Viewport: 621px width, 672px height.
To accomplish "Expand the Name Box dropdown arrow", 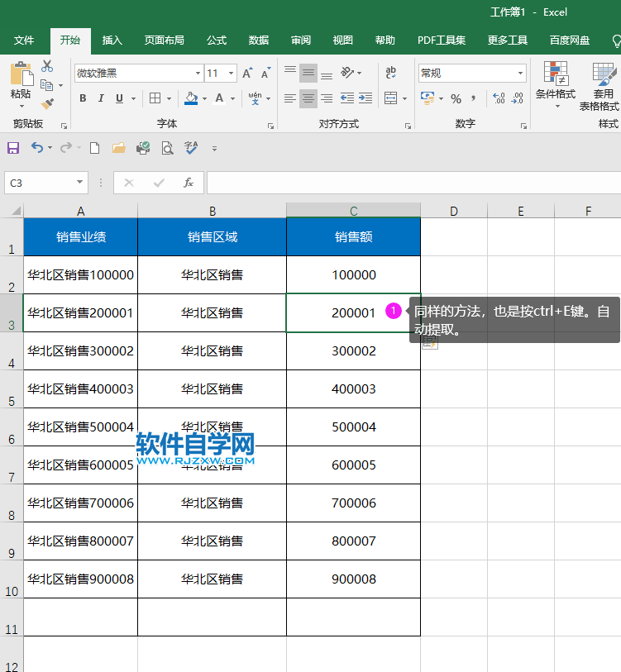I will (80, 183).
